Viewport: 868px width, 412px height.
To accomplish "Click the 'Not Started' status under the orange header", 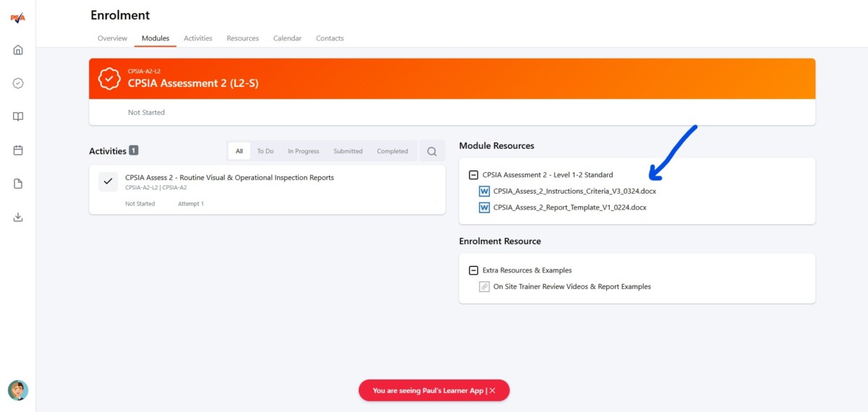I will click(x=146, y=113).
